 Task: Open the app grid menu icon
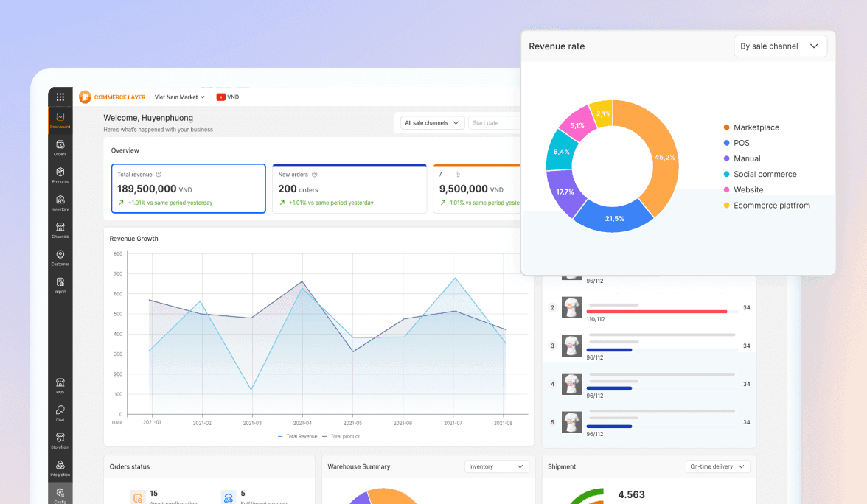pos(60,97)
